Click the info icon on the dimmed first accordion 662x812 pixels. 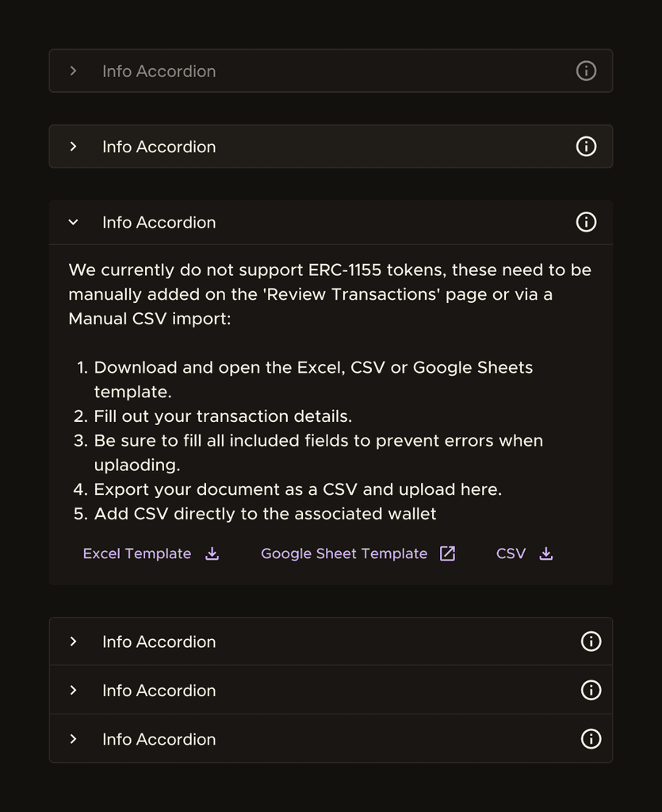(586, 71)
